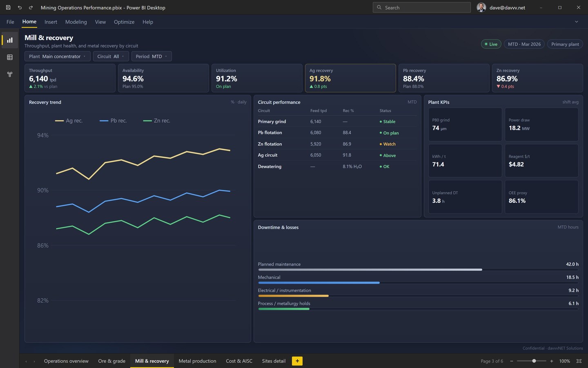Zoom out with the minus icon
The image size is (588, 368).
coord(512,361)
